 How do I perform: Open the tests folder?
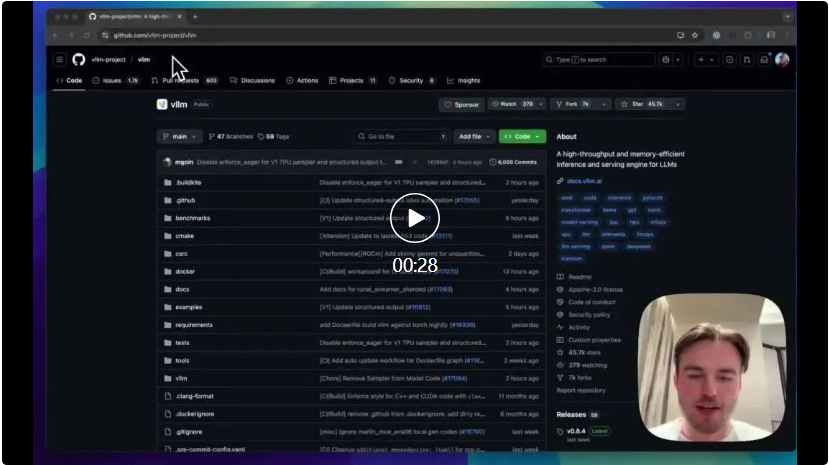182,343
